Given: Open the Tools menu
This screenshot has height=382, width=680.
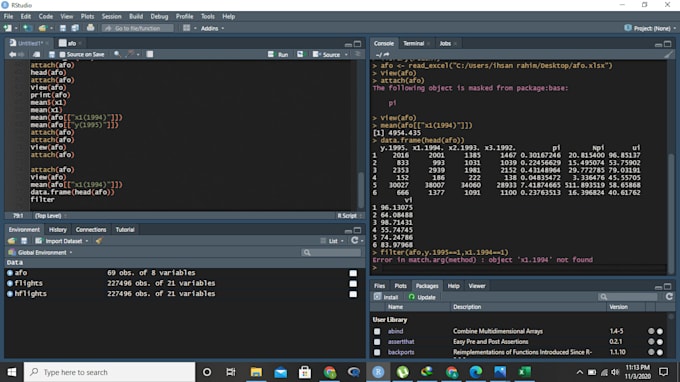Looking at the screenshot, I should coord(207,16).
